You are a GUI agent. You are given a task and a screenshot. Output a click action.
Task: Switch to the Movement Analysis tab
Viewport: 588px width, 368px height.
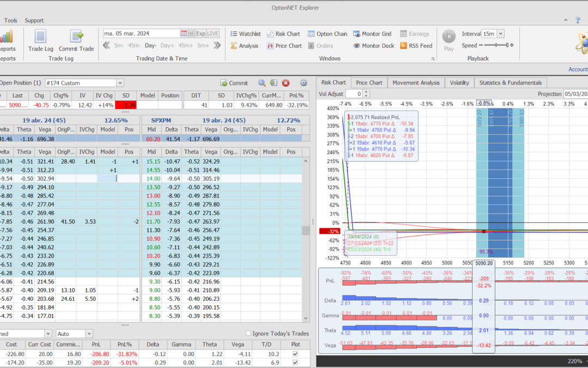(416, 83)
